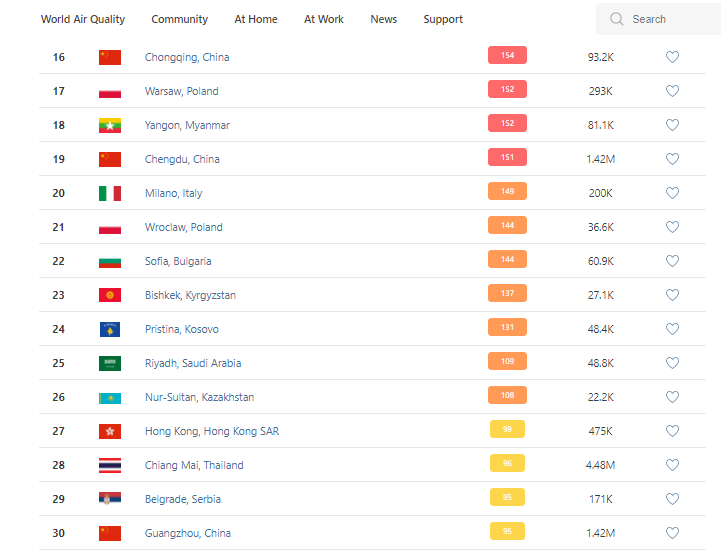Favorite Chongqing, China with heart icon
721x550 pixels.
point(672,57)
